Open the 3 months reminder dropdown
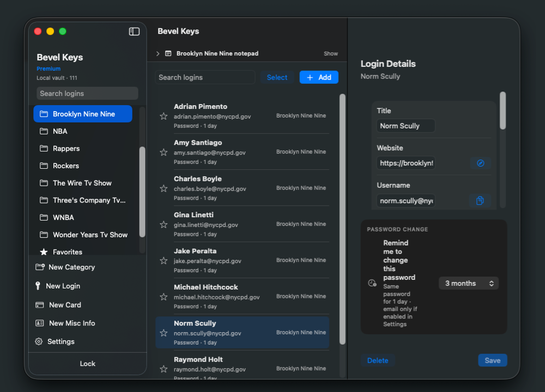Viewport: 545px width, 392px height. [469, 283]
